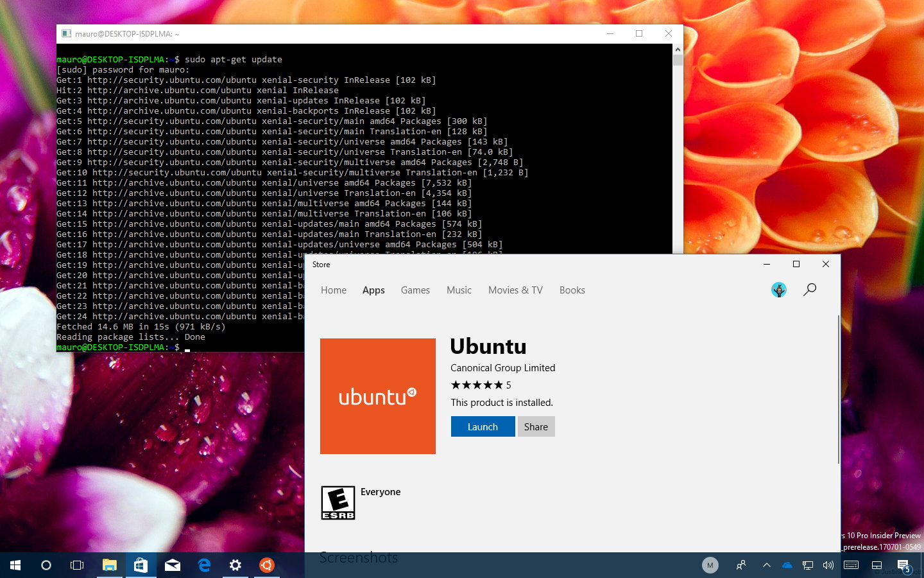Viewport: 924px width, 578px height.
Task: Select the Apps tab in Store
Action: click(x=373, y=290)
